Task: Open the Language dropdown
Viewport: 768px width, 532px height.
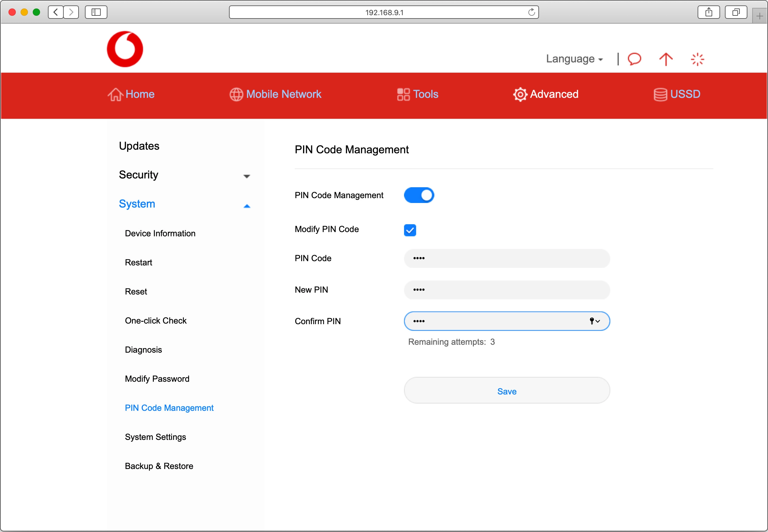Action: pyautogui.click(x=574, y=59)
